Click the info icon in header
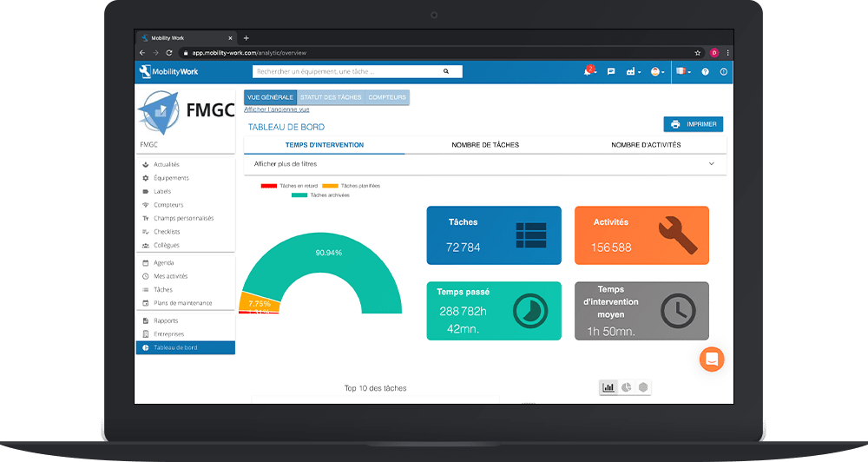Screen dimensions: 868x462 pyautogui.click(x=724, y=71)
